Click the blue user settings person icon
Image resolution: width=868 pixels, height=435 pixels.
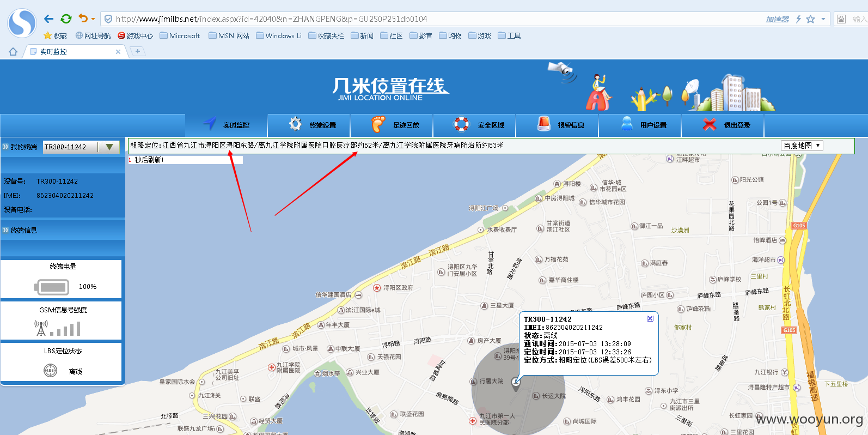point(627,124)
